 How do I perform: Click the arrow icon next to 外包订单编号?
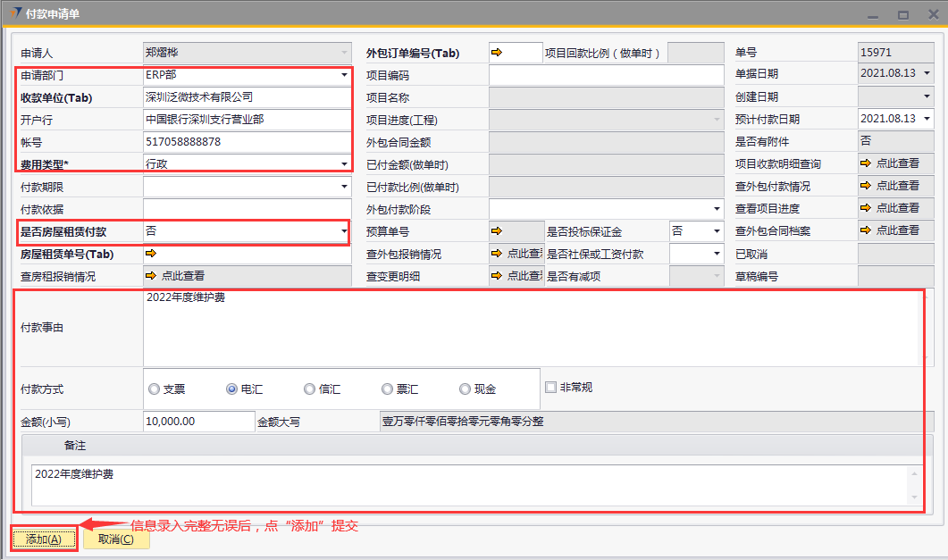498,53
